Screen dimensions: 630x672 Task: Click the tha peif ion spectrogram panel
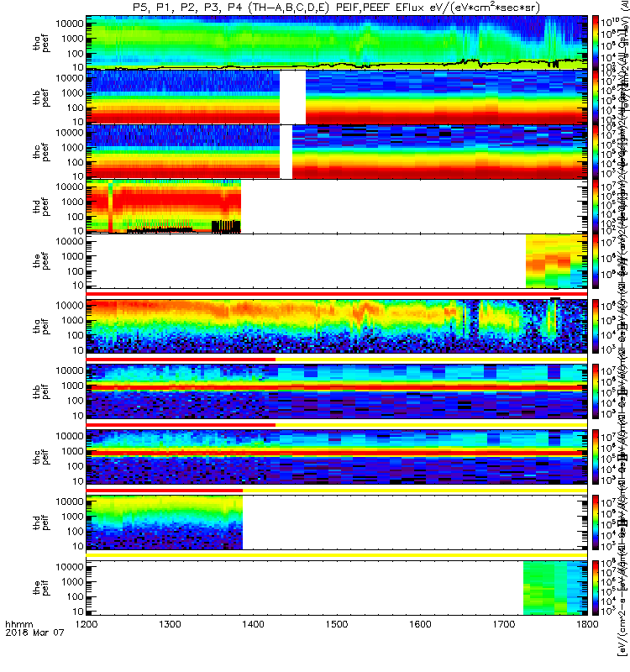coord(337,327)
